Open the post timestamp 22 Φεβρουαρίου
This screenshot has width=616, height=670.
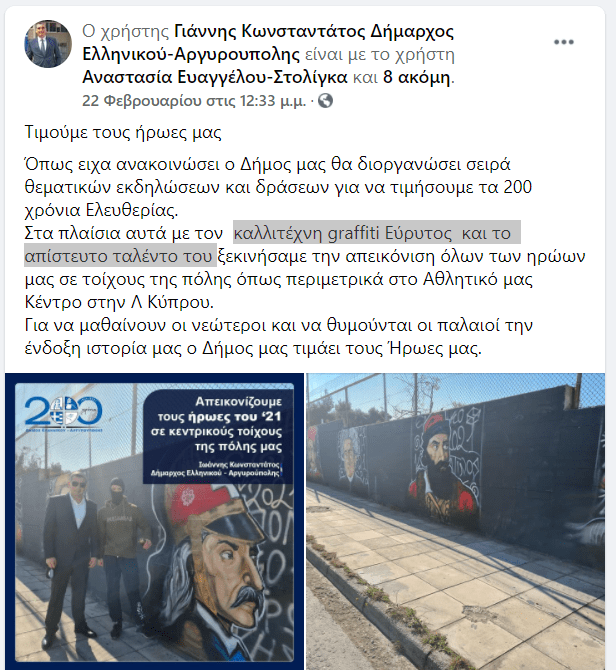click(x=194, y=101)
